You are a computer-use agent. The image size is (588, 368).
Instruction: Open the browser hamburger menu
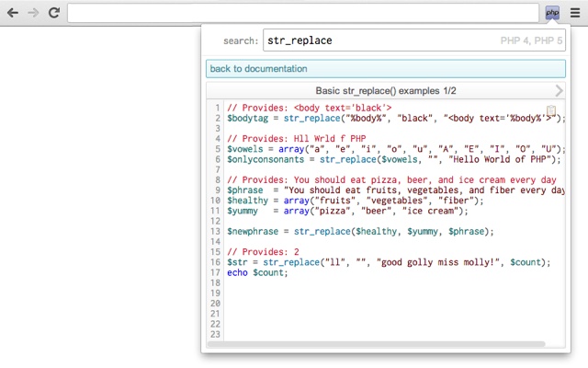(x=575, y=13)
